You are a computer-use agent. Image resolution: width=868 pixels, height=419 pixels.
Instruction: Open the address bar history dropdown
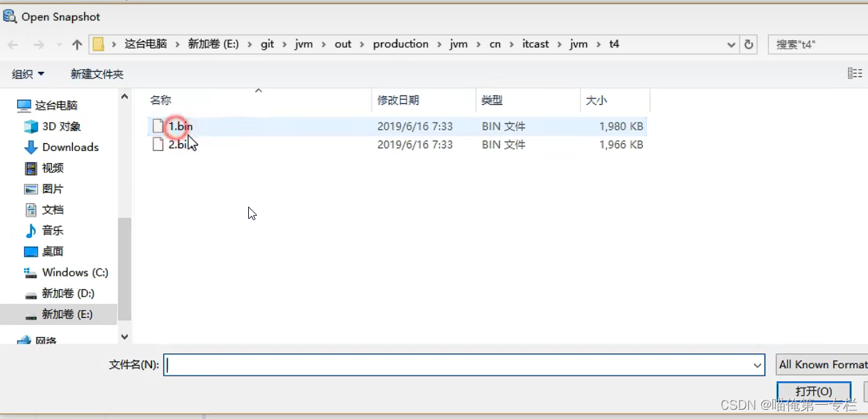point(731,44)
